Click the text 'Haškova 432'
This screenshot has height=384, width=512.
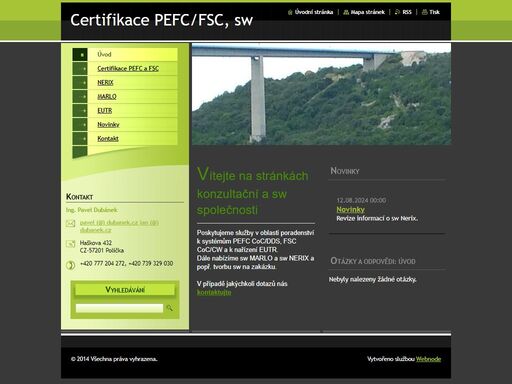pos(96,243)
